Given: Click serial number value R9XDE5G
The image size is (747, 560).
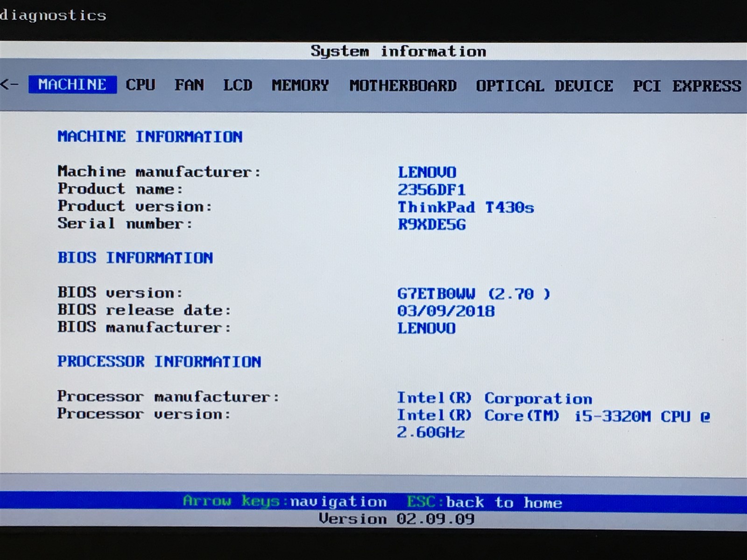Looking at the screenshot, I should coord(431,224).
